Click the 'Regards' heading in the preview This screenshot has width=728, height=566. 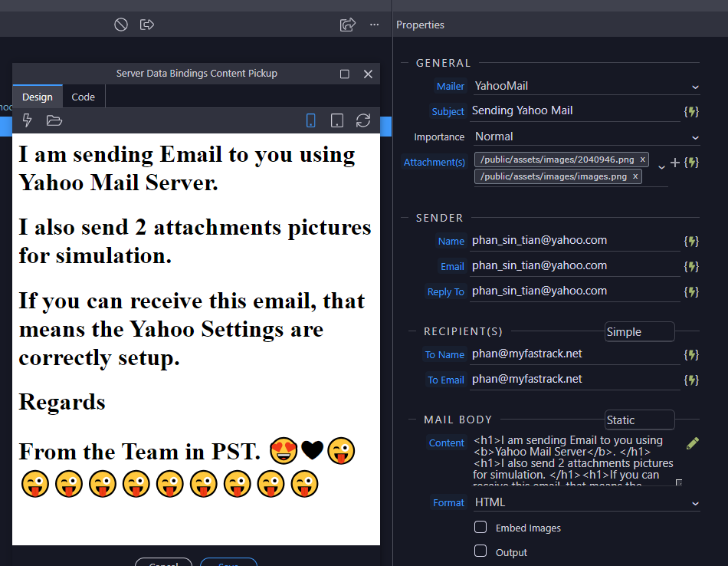62,402
